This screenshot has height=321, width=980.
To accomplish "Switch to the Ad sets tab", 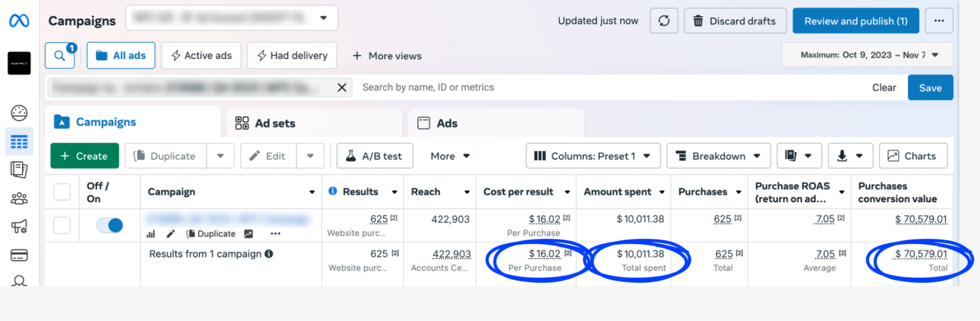I will tap(275, 123).
